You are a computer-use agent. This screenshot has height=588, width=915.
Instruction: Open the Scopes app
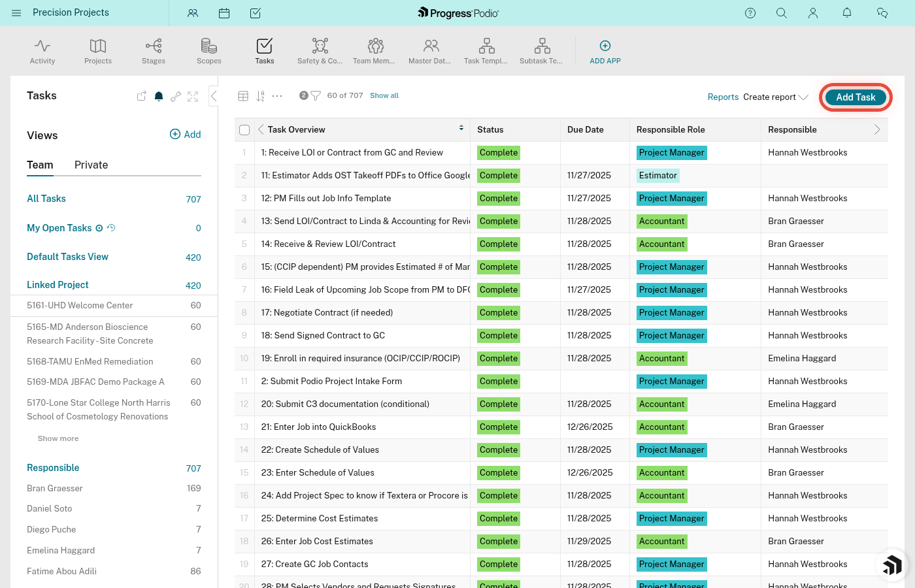coord(209,51)
